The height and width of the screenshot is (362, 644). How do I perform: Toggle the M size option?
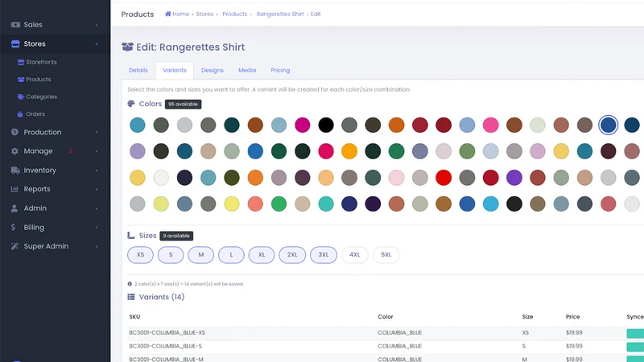click(200, 255)
